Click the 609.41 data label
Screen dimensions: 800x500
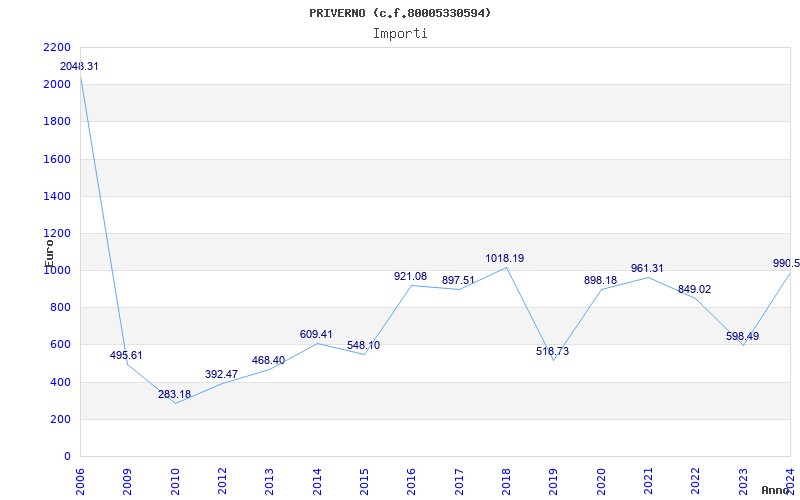click(316, 334)
